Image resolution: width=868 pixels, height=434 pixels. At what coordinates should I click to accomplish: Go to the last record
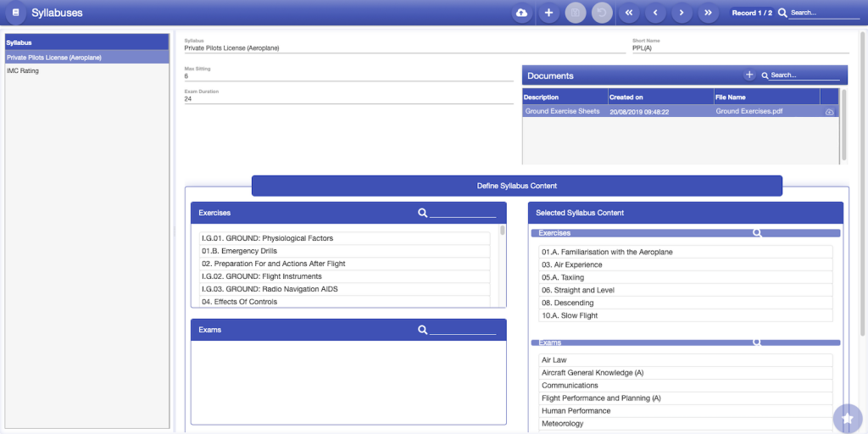pyautogui.click(x=708, y=13)
